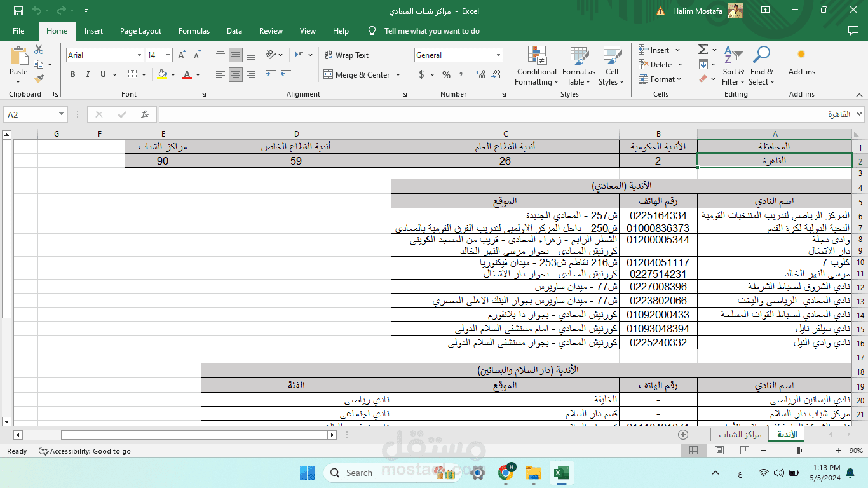868x488 pixels.
Task: Switch to Formulas tab
Action: click(x=194, y=31)
